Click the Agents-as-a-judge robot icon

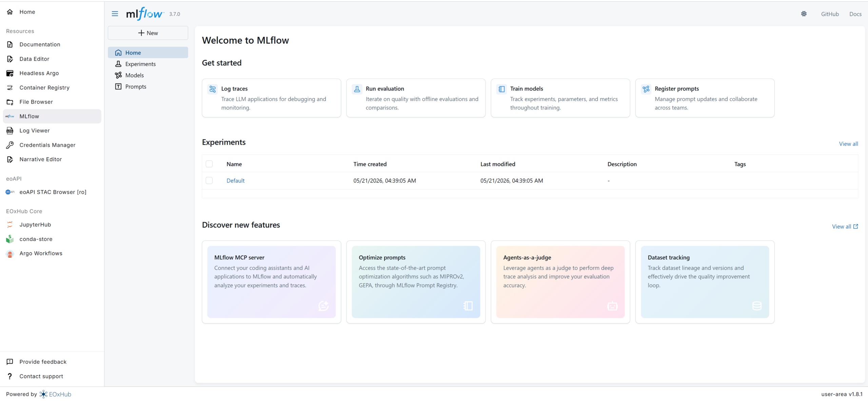pyautogui.click(x=612, y=306)
